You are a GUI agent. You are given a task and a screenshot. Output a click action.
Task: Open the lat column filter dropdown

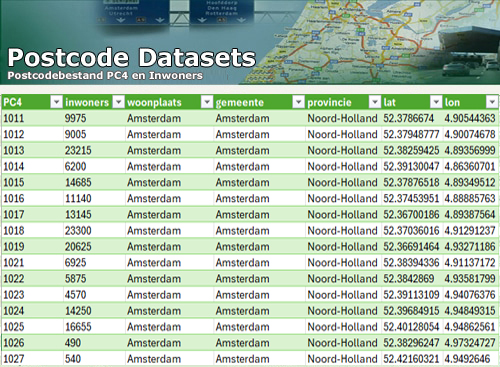[x=436, y=102]
